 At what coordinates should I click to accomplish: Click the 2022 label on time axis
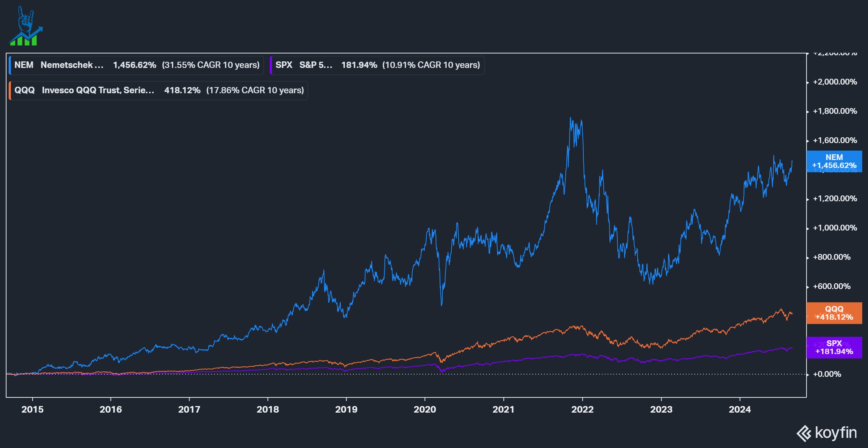582,409
